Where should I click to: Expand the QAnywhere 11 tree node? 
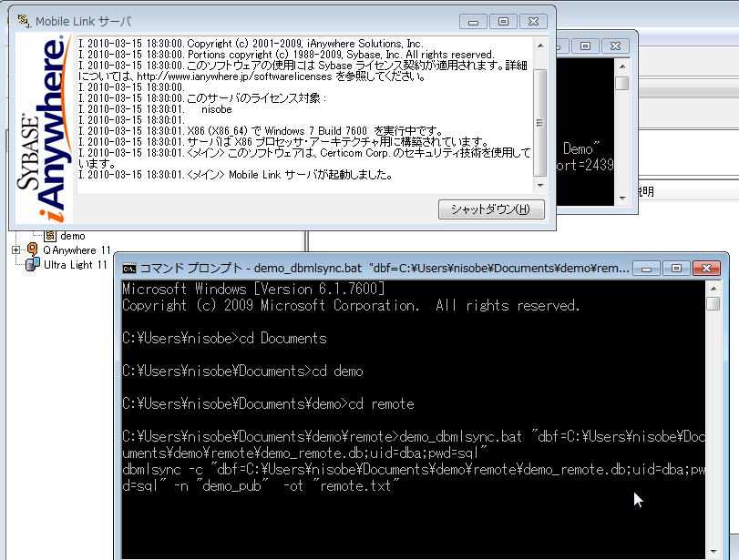(15, 249)
